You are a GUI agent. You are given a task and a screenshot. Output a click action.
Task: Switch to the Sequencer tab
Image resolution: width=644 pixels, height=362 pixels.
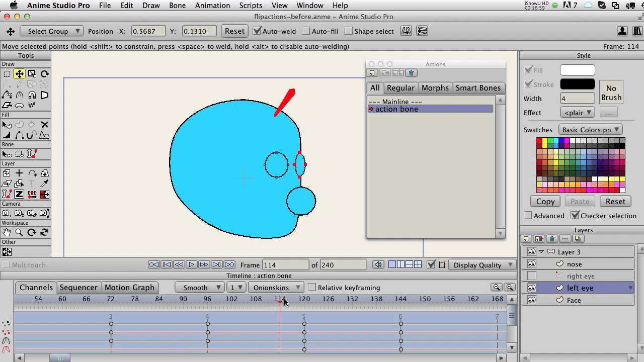pos(78,288)
